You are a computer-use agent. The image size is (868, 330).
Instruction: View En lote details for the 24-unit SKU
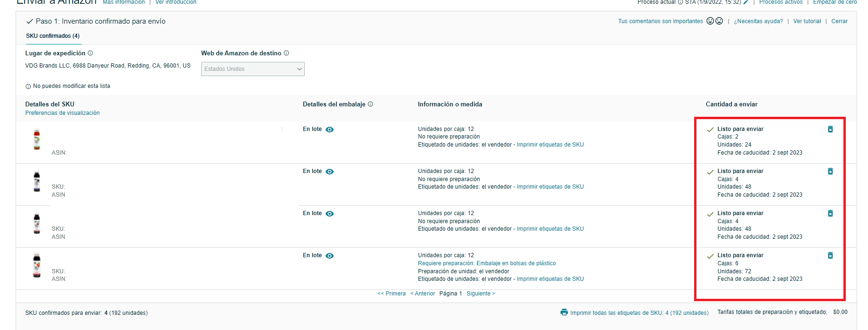tap(330, 130)
